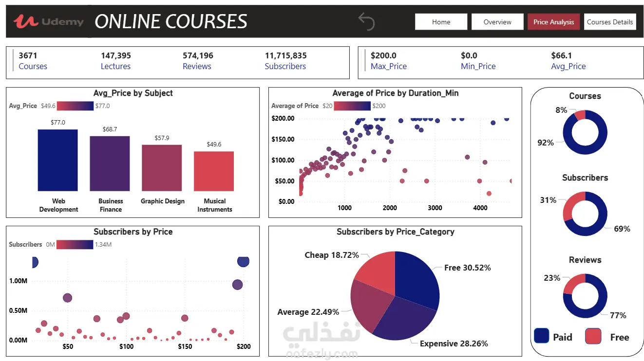Image resolution: width=644 pixels, height=361 pixels.
Task: Select the Web Development bar
Action: pyautogui.click(x=57, y=160)
